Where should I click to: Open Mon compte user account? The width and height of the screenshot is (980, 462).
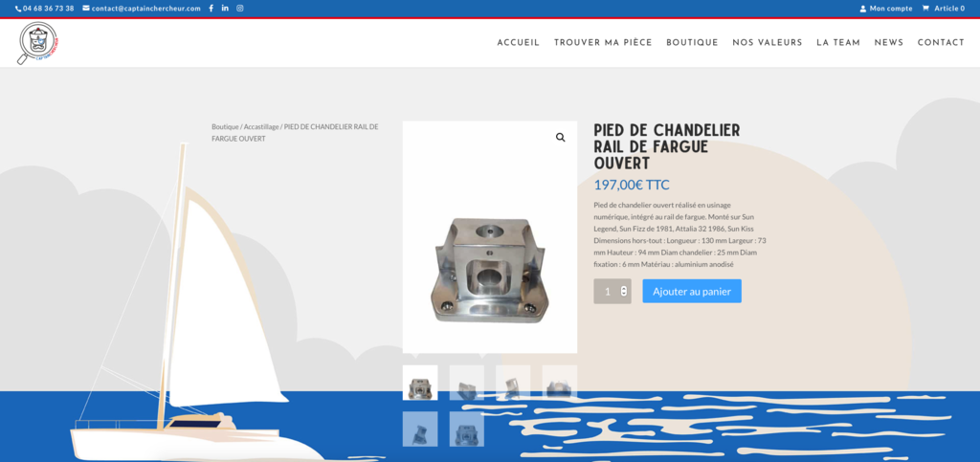tap(885, 8)
